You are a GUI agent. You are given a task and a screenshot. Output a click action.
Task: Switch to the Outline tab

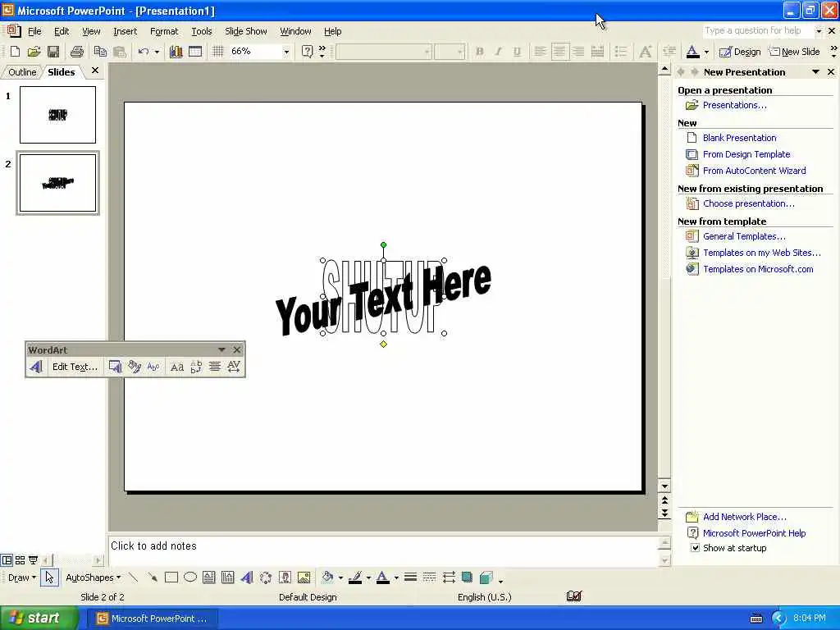(x=22, y=72)
